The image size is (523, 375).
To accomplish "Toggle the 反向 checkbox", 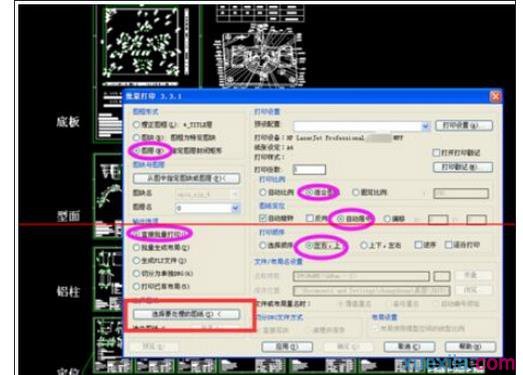I will 310,218.
